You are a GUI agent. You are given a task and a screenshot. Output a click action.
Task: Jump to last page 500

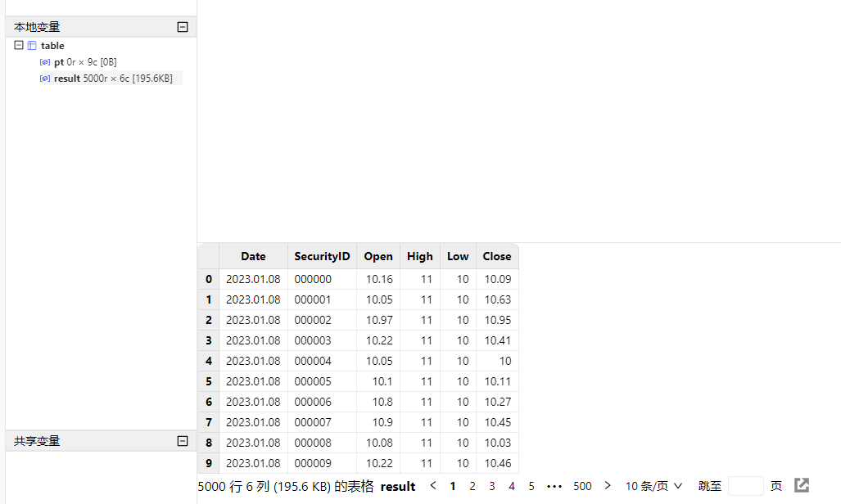pyautogui.click(x=582, y=486)
